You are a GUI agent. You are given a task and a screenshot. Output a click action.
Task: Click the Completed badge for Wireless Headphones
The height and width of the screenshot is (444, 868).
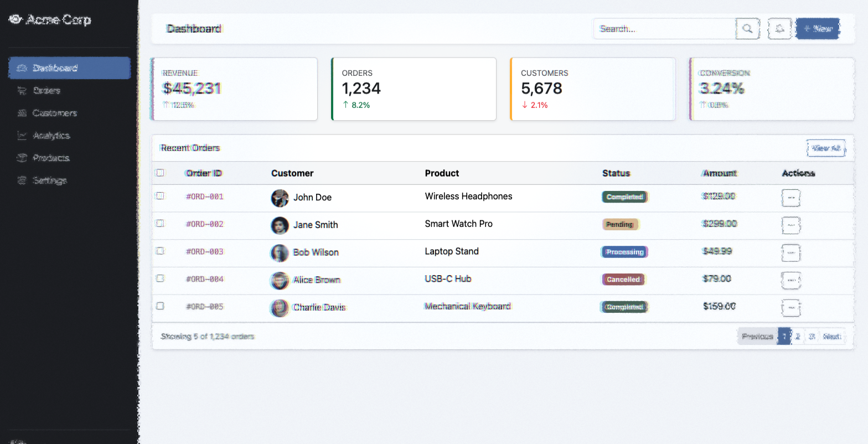coord(625,197)
